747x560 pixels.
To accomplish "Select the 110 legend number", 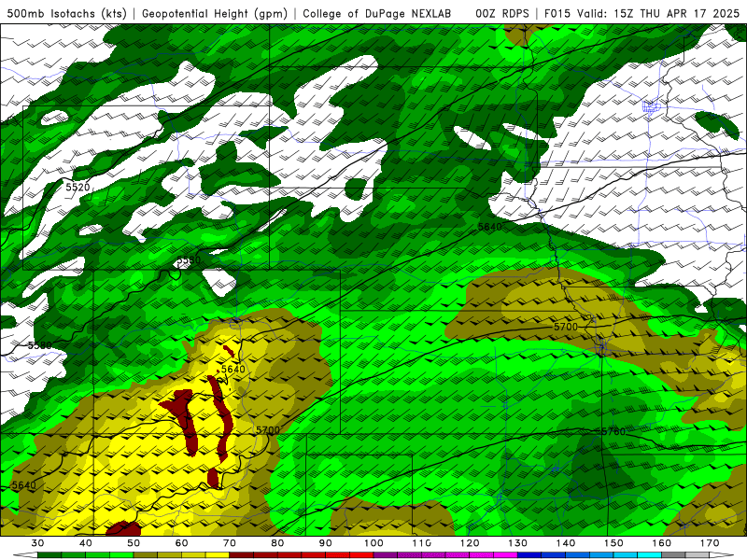I will [422, 543].
